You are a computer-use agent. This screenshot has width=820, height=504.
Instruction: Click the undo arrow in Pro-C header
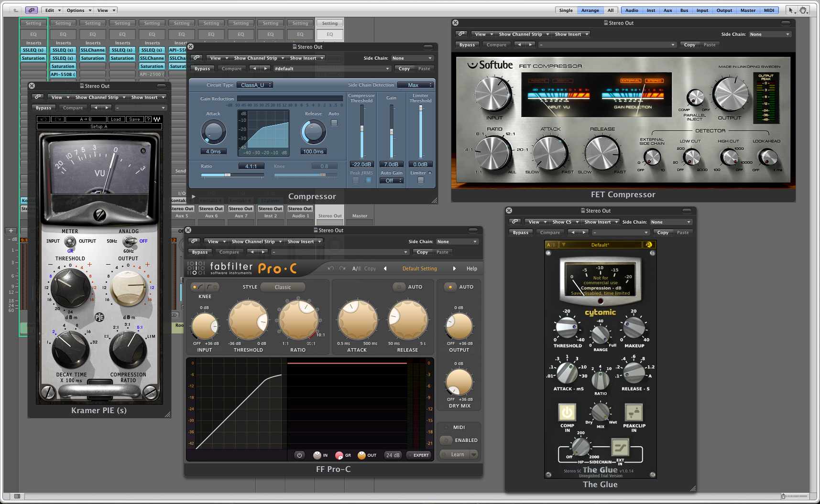[x=330, y=268]
